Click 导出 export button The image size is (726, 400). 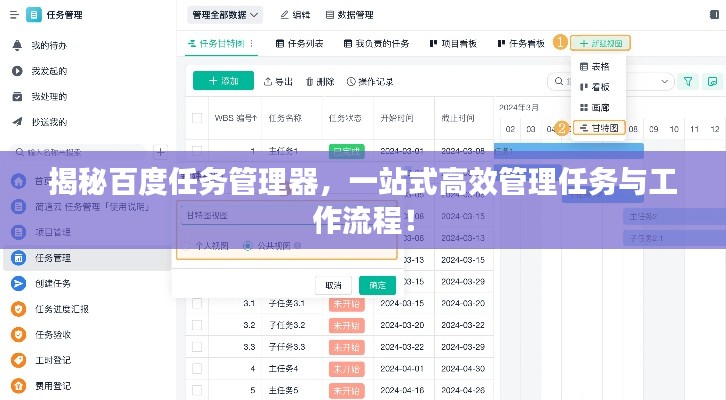278,81
